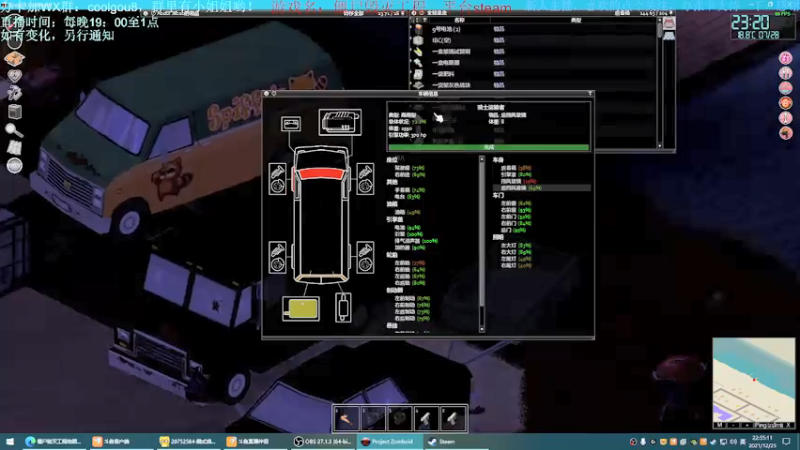Click the loot window scrollbar

(x=660, y=82)
